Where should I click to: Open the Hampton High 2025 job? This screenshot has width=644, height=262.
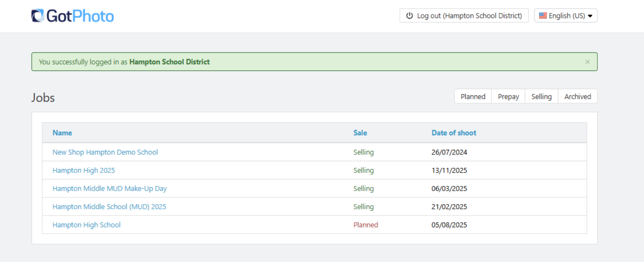pyautogui.click(x=84, y=170)
